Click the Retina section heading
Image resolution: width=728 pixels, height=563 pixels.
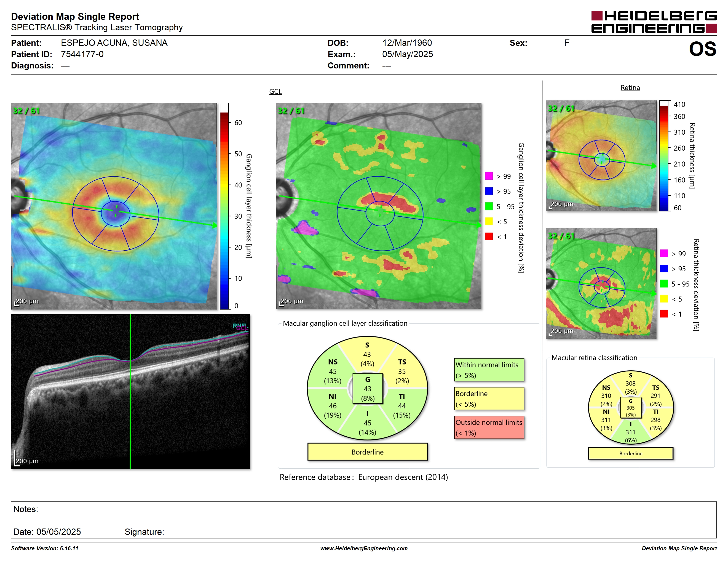pyautogui.click(x=630, y=88)
